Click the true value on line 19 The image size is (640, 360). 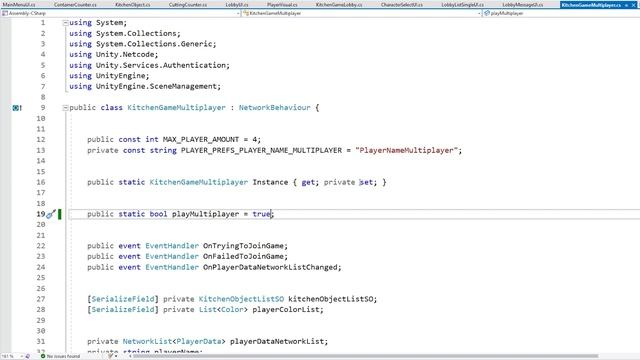pyautogui.click(x=261, y=214)
